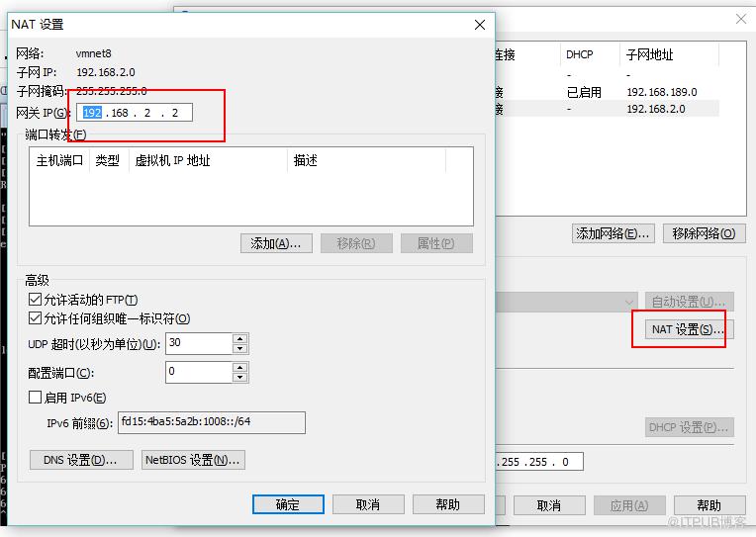Click the disabled 移除(R) button
The image size is (756, 537).
coord(356,243)
